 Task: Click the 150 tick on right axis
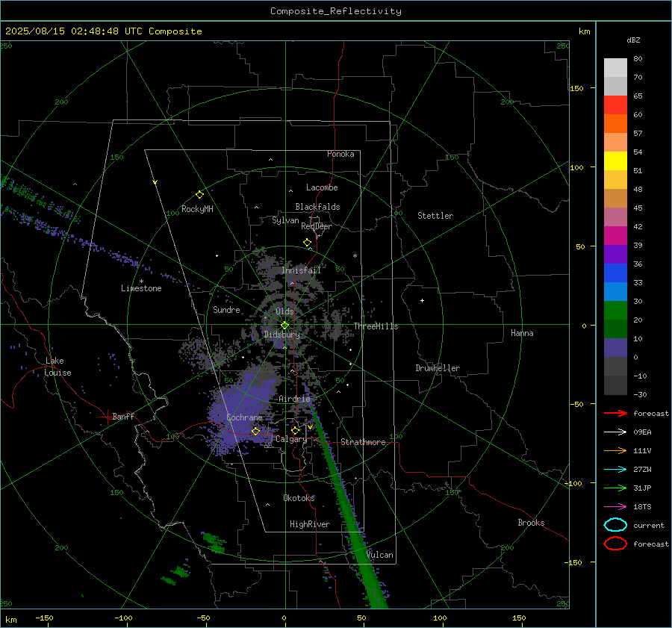(576, 88)
